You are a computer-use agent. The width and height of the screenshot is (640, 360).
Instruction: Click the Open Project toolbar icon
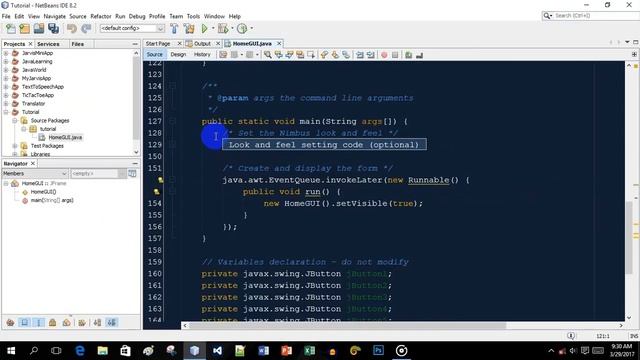click(39, 29)
